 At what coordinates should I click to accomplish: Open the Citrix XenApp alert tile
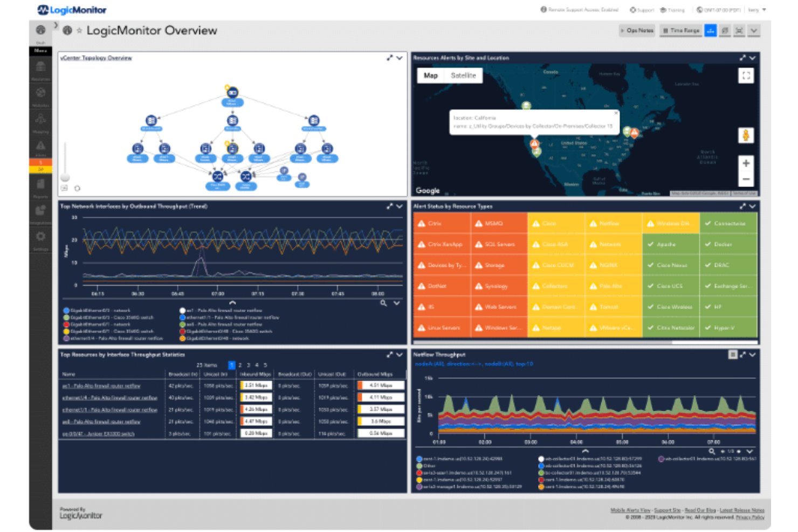(x=442, y=244)
